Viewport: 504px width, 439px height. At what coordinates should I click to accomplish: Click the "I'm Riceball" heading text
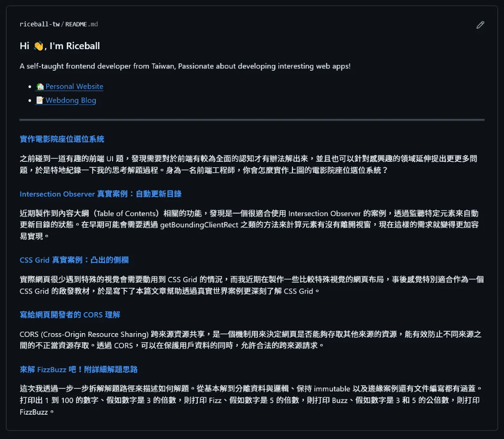[75, 46]
